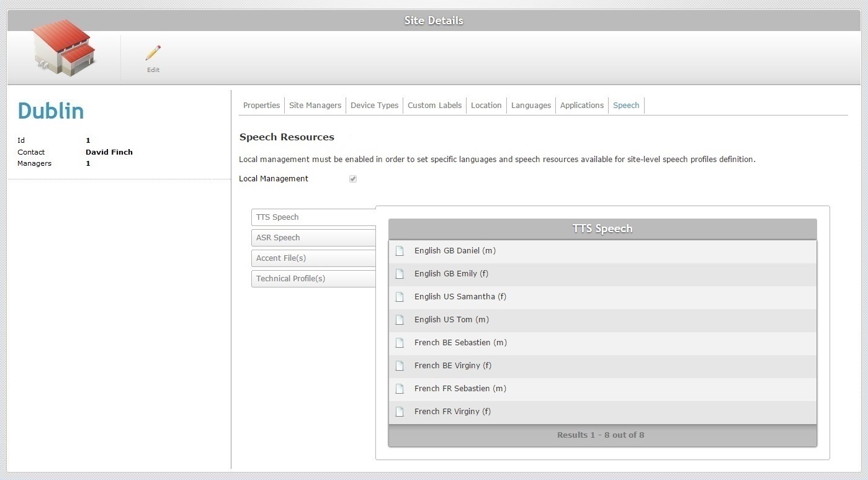Toggle the Local Management checkbox
This screenshot has width=868, height=480.
click(x=353, y=179)
